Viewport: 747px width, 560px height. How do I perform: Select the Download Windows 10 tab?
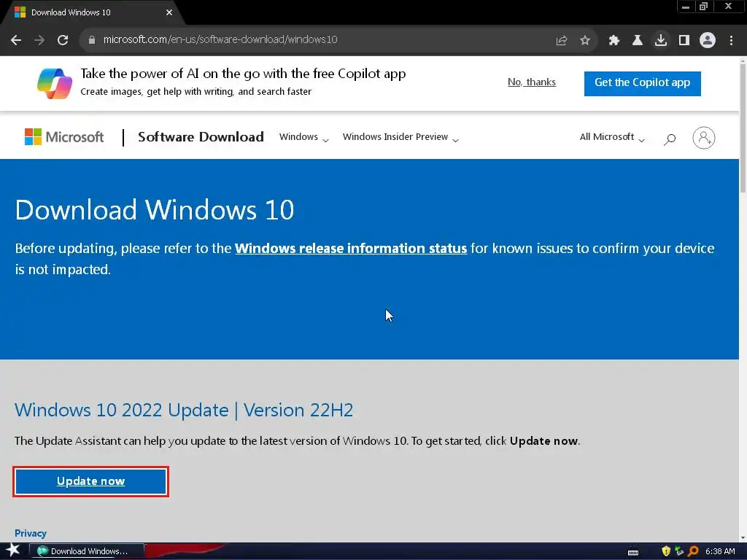click(92, 12)
